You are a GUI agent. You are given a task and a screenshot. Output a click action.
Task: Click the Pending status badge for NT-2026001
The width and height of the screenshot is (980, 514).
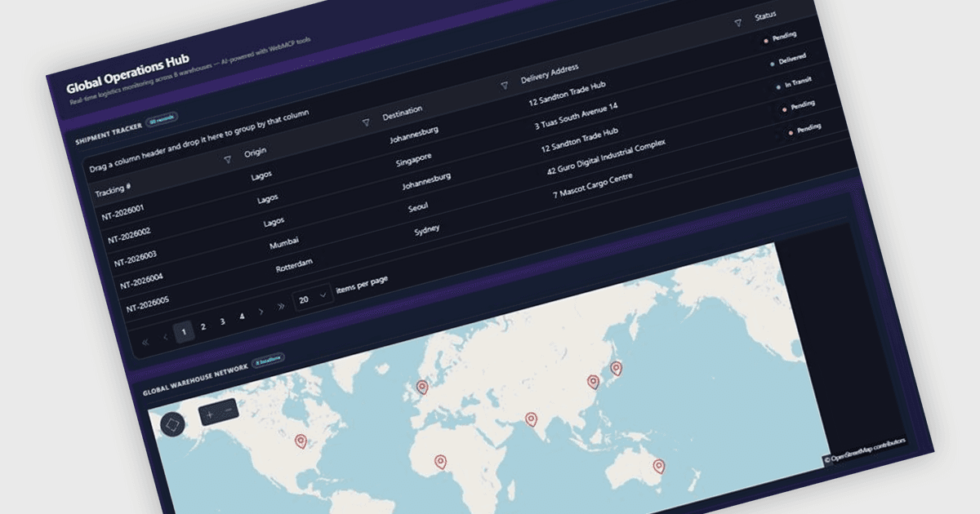[x=779, y=37]
